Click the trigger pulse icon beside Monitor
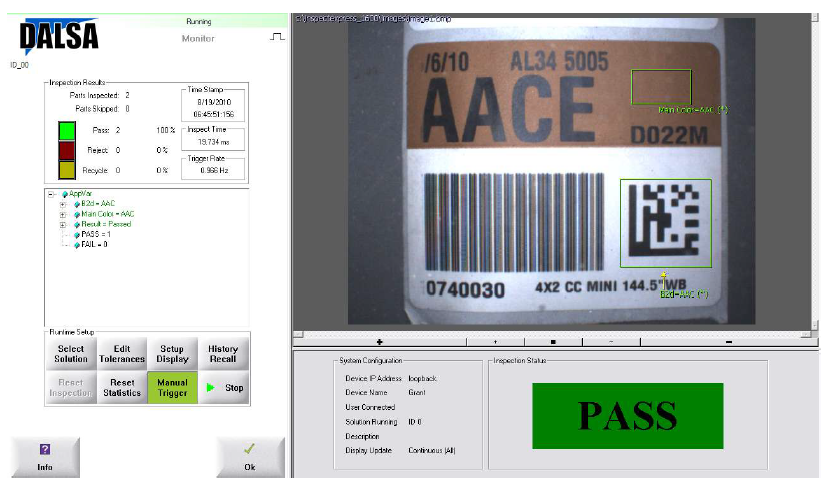 [277, 37]
